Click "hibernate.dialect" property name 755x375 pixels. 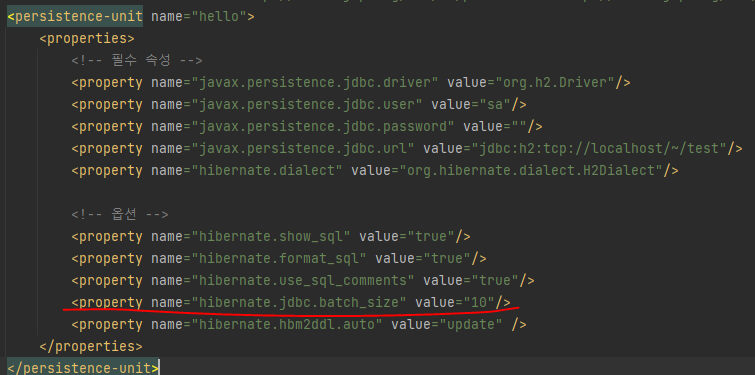click(x=267, y=170)
